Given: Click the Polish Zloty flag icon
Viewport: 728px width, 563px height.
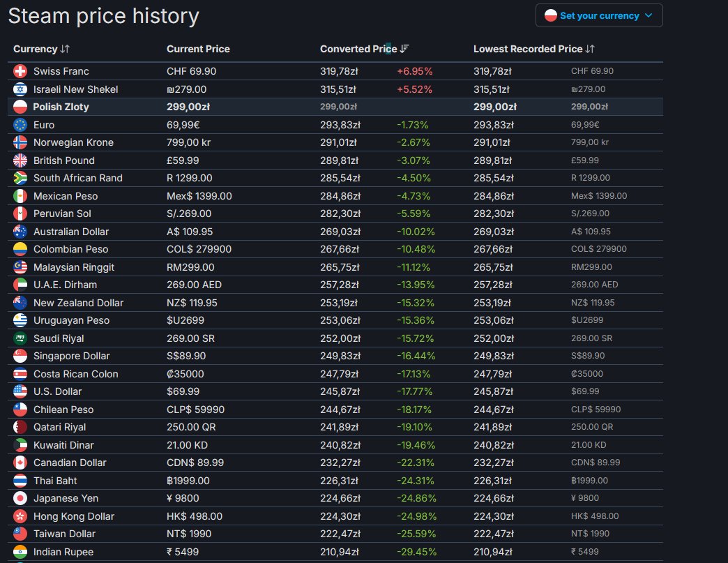Looking at the screenshot, I should click(20, 107).
